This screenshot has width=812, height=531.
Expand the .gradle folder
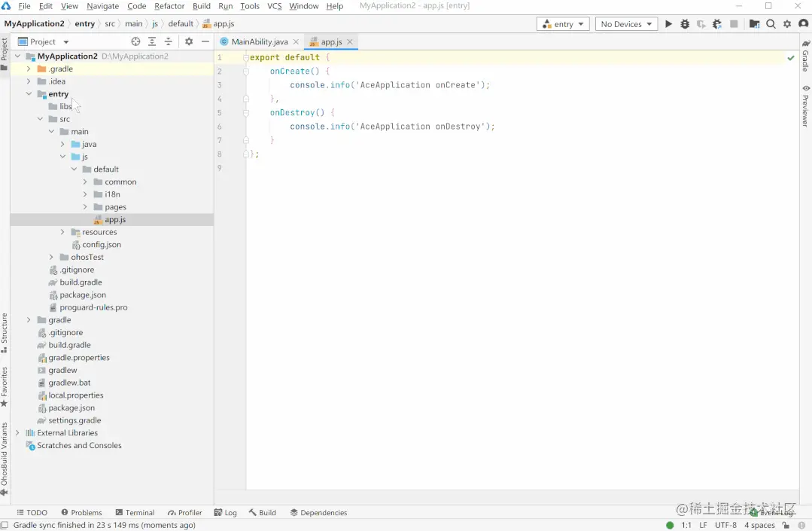tap(29, 69)
